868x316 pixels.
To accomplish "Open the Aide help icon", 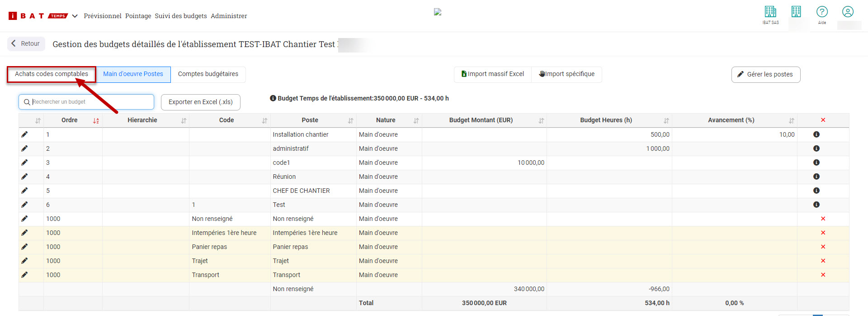I will [x=821, y=12].
